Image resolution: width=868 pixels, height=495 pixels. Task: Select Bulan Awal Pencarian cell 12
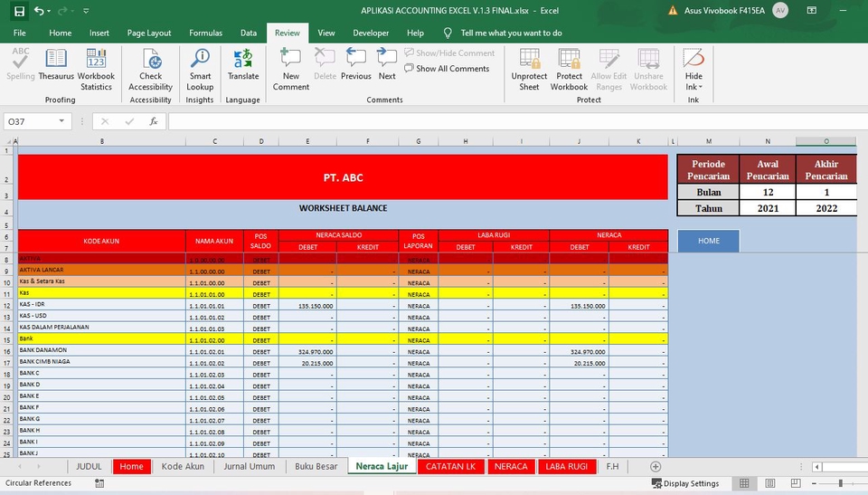768,192
